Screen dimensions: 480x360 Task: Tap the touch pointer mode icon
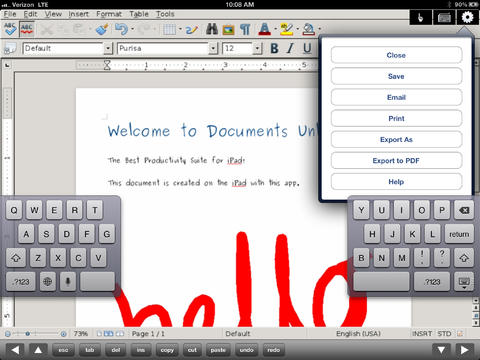tap(421, 17)
